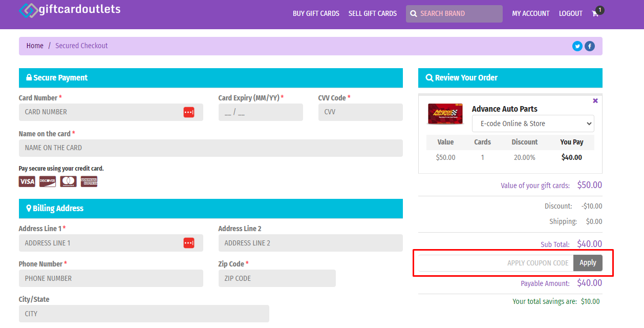Click the American Express card logo
This screenshot has width=644, height=328.
click(89, 181)
